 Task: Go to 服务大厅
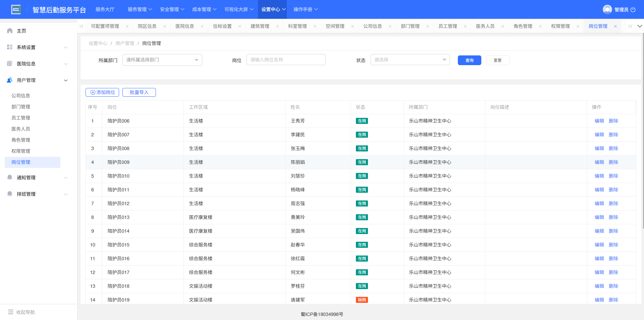105,9
